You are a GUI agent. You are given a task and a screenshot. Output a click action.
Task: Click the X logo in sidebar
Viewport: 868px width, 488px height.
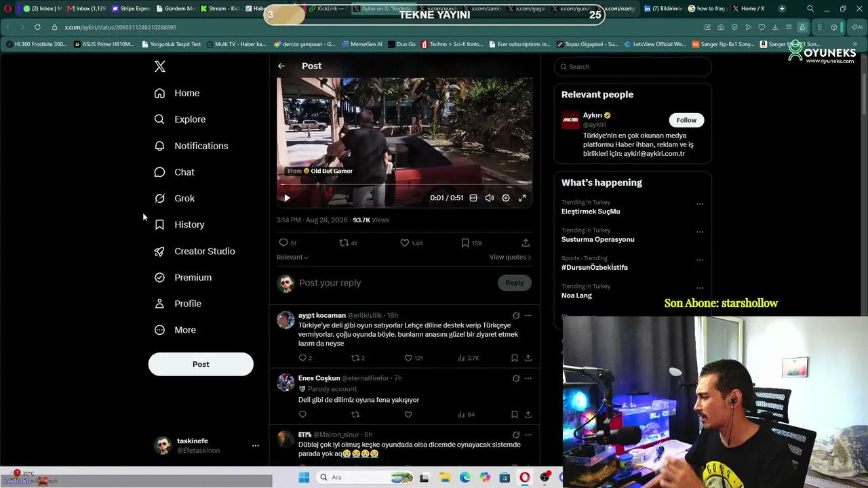click(x=160, y=66)
